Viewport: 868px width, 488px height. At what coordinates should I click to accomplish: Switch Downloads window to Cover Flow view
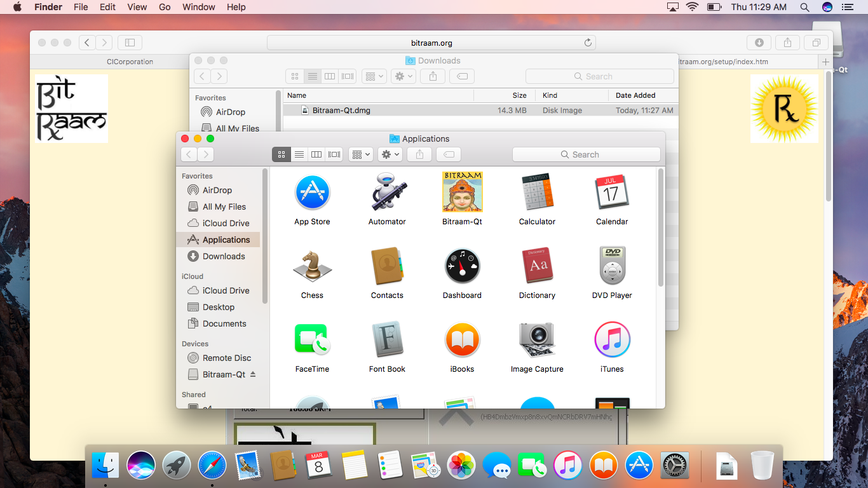tap(348, 76)
